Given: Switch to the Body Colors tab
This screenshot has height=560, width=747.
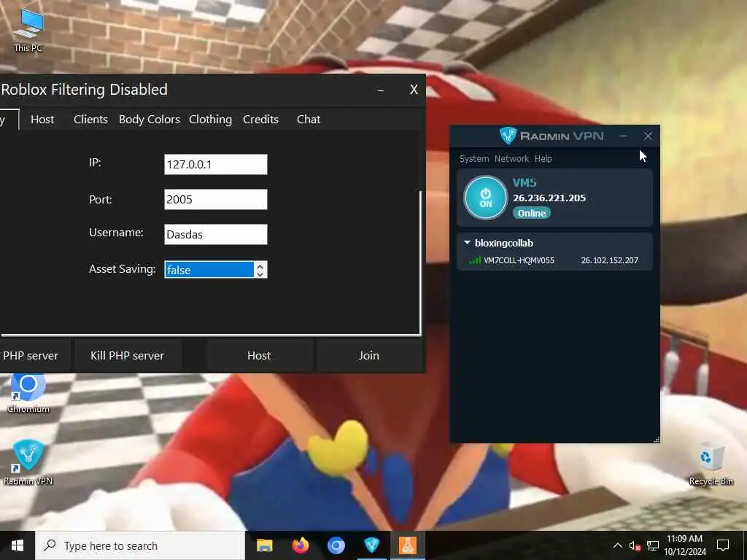Looking at the screenshot, I should pyautogui.click(x=149, y=120).
